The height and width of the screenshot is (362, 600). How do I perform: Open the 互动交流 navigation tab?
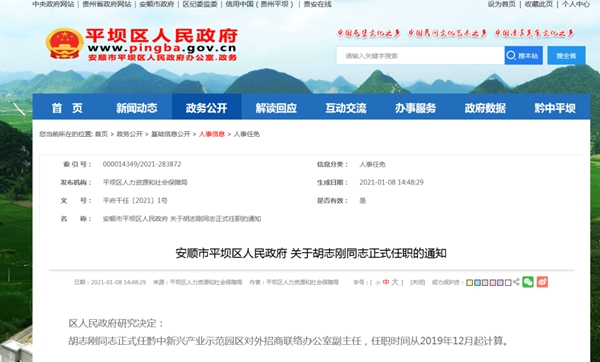346,108
